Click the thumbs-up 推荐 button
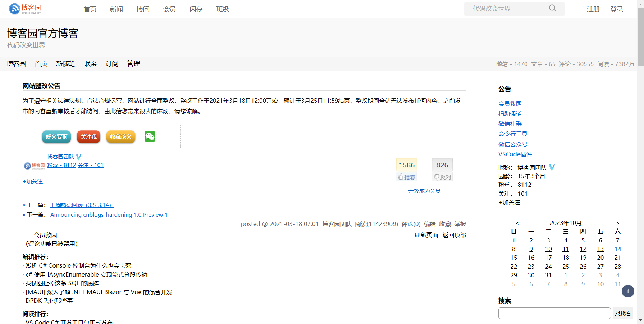 [x=407, y=177]
